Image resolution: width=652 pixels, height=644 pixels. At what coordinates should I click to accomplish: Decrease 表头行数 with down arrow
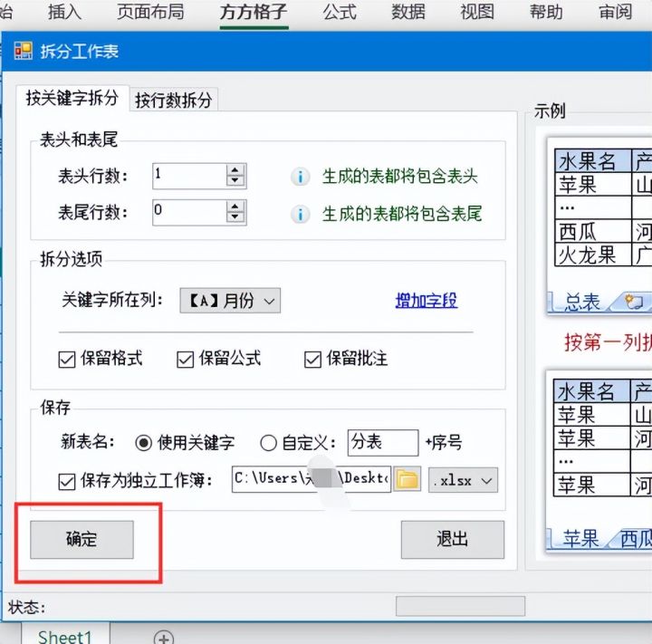pos(235,180)
